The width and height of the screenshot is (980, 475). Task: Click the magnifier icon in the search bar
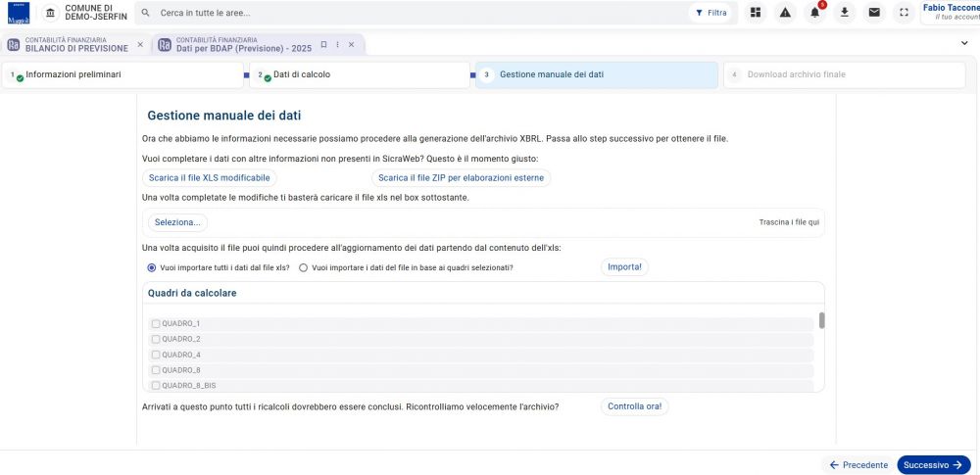[146, 13]
